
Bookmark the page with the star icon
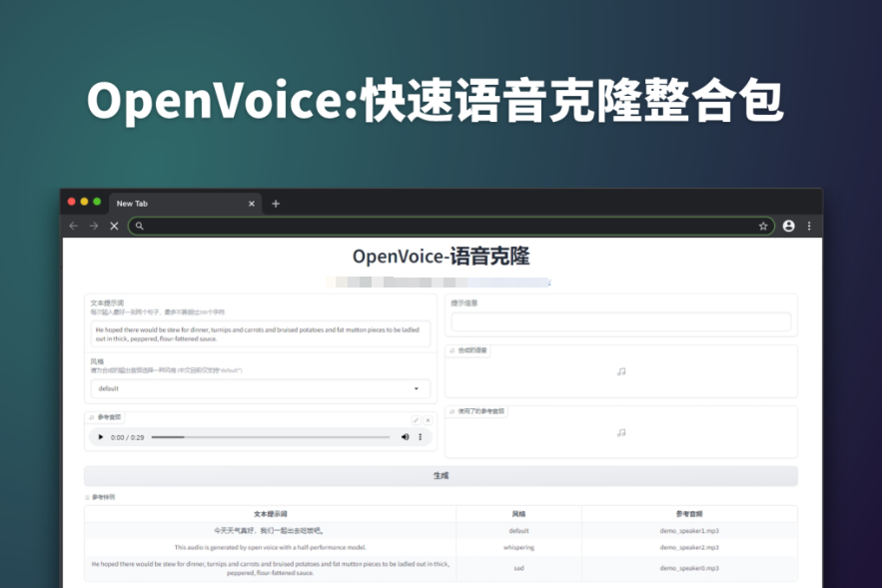tap(763, 227)
